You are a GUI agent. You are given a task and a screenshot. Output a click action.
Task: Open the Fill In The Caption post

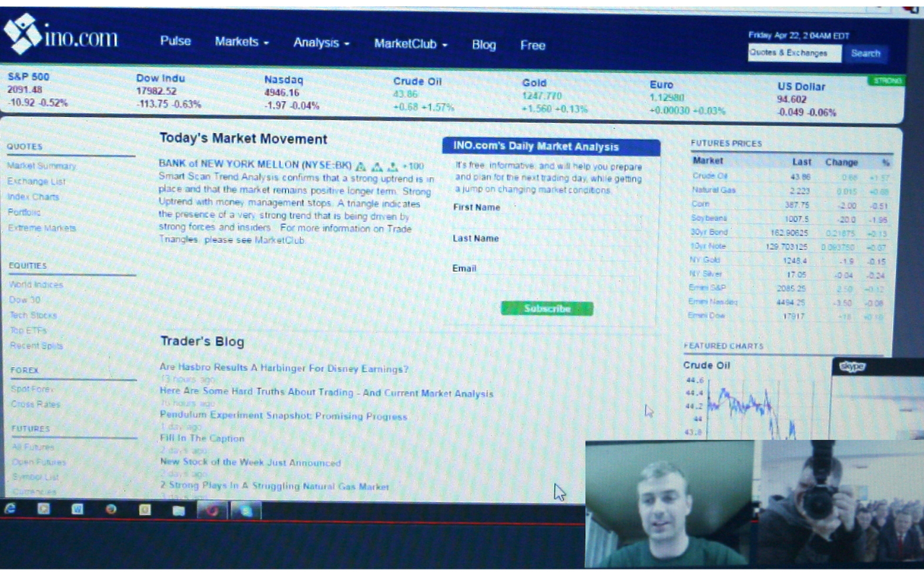(x=202, y=438)
